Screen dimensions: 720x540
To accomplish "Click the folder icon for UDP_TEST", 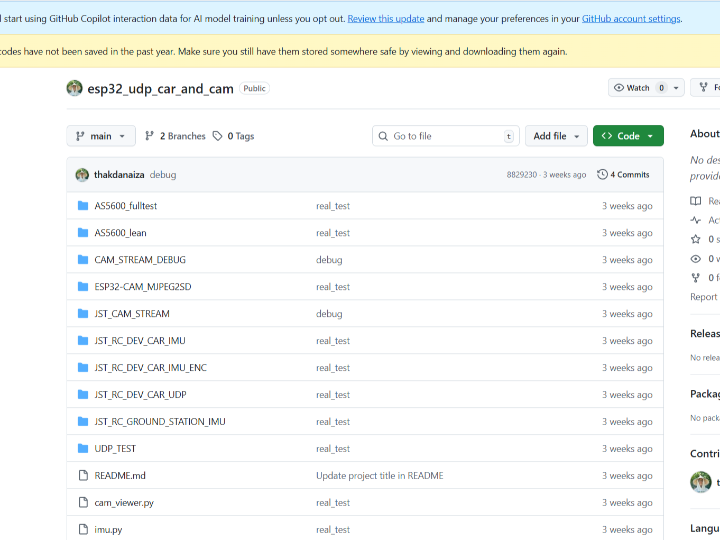I will click(x=84, y=449).
